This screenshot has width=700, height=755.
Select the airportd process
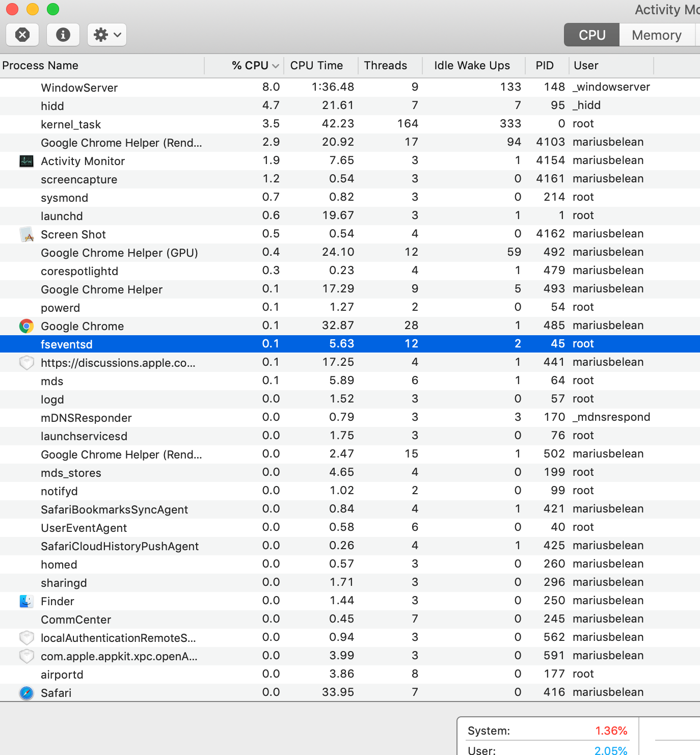62,675
